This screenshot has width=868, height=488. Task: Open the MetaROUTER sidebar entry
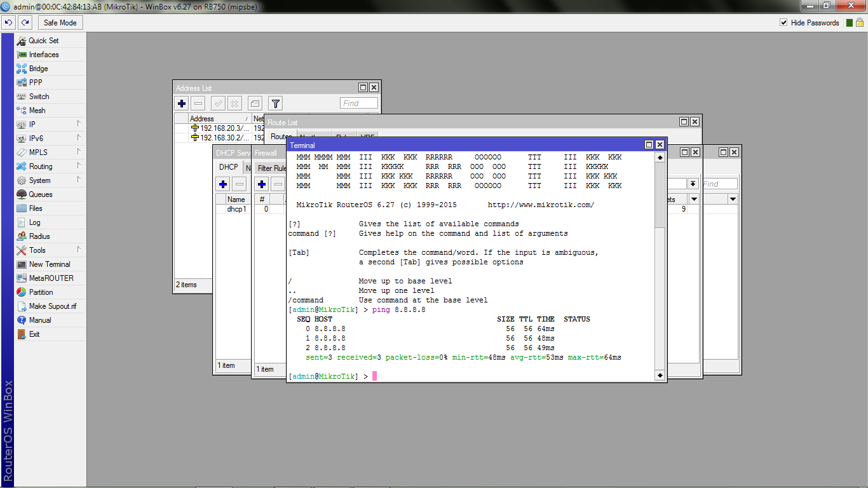coord(51,278)
